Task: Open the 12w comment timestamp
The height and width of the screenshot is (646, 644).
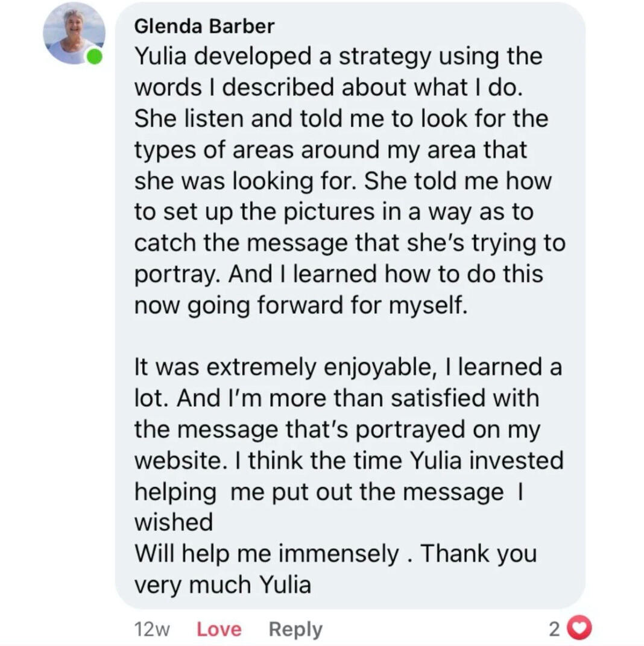Action: click(x=152, y=630)
